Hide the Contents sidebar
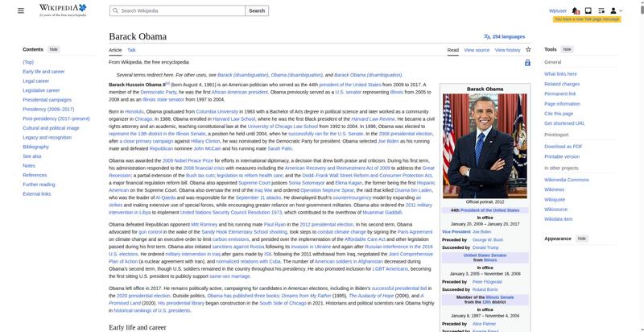The image size is (644, 332). point(54,49)
